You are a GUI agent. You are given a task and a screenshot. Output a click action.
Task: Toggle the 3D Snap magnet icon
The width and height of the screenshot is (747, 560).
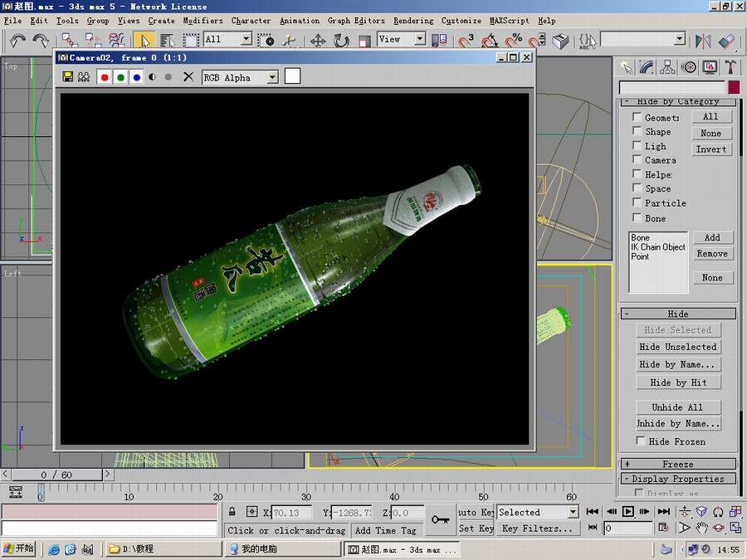tap(466, 41)
